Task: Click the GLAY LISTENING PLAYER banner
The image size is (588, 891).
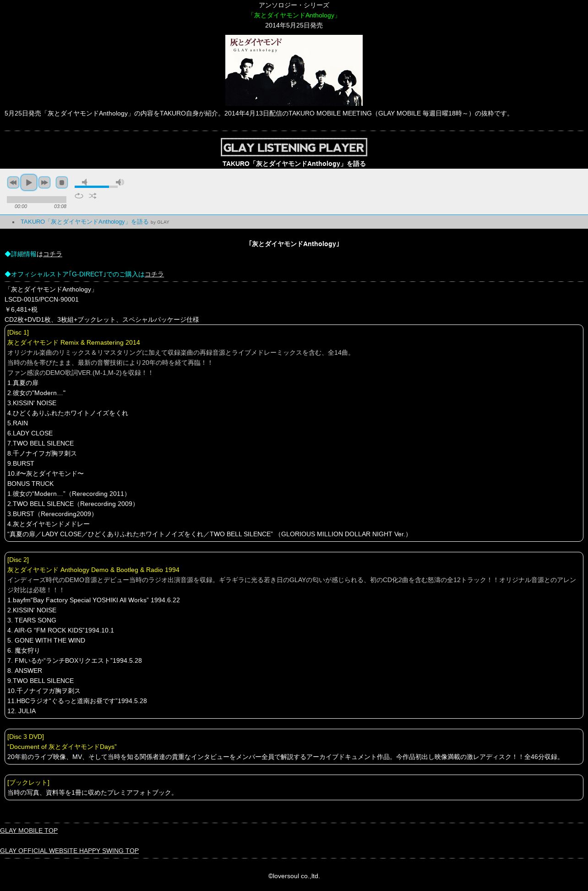Action: pyautogui.click(x=294, y=147)
